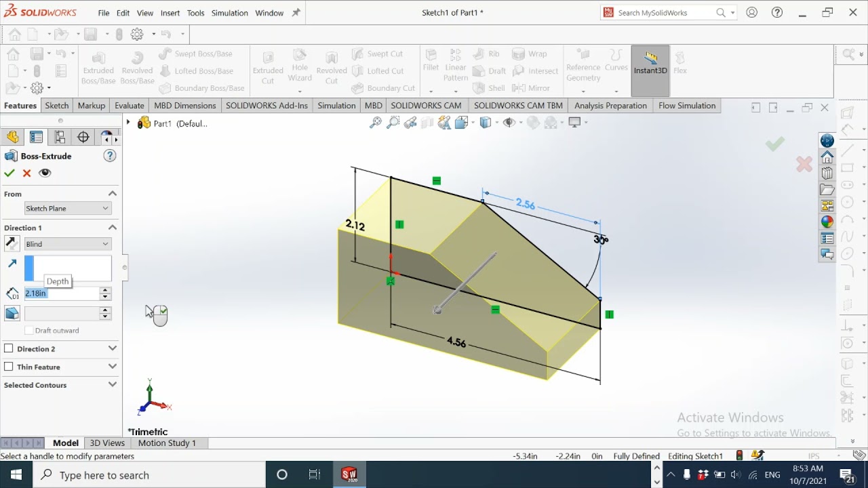Open the From Sketch Plane dropdown
This screenshot has height=488, width=868.
67,208
